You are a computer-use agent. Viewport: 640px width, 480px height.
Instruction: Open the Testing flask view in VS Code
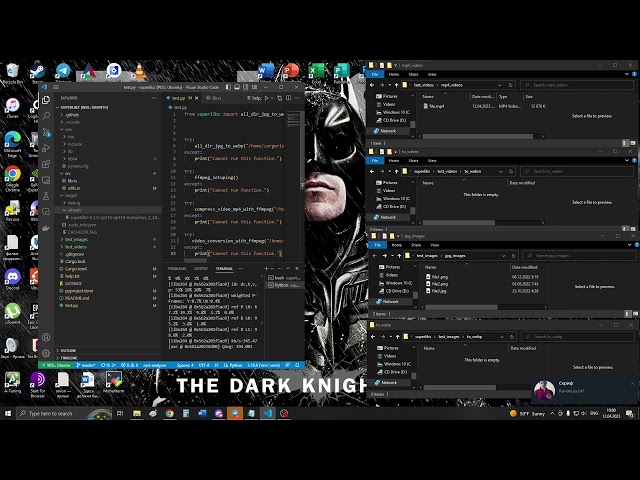click(x=46, y=196)
